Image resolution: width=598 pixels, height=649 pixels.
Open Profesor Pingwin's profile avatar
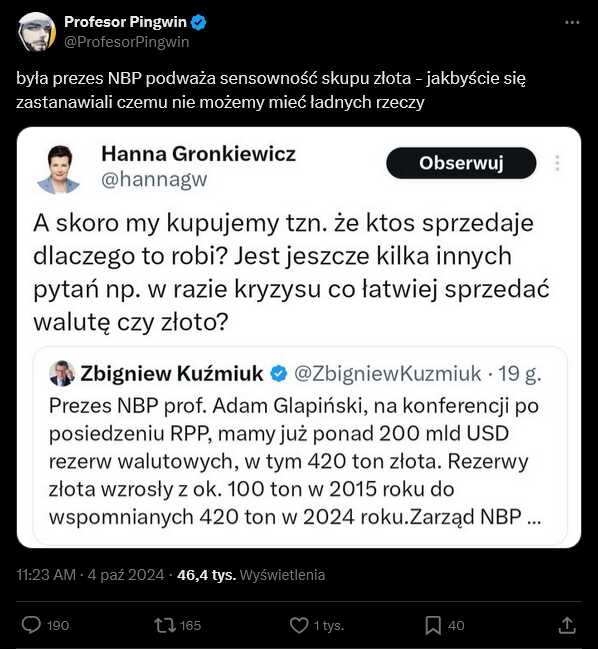[36, 32]
